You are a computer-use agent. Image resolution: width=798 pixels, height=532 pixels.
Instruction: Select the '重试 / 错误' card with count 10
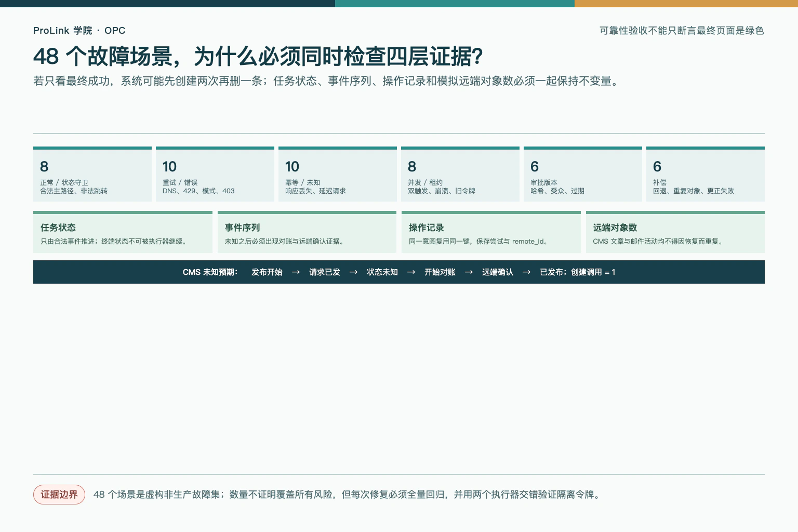click(215, 174)
